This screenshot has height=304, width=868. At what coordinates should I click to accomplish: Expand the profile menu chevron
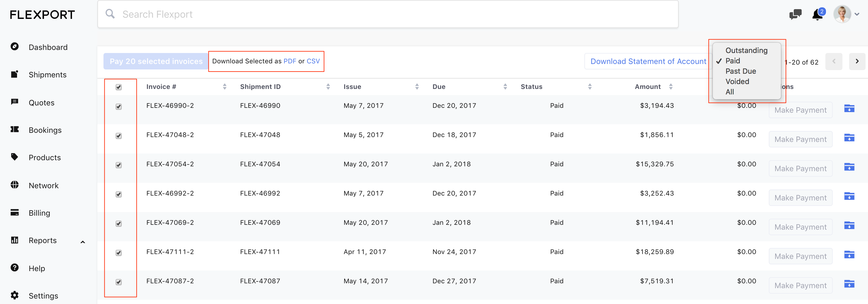[857, 14]
